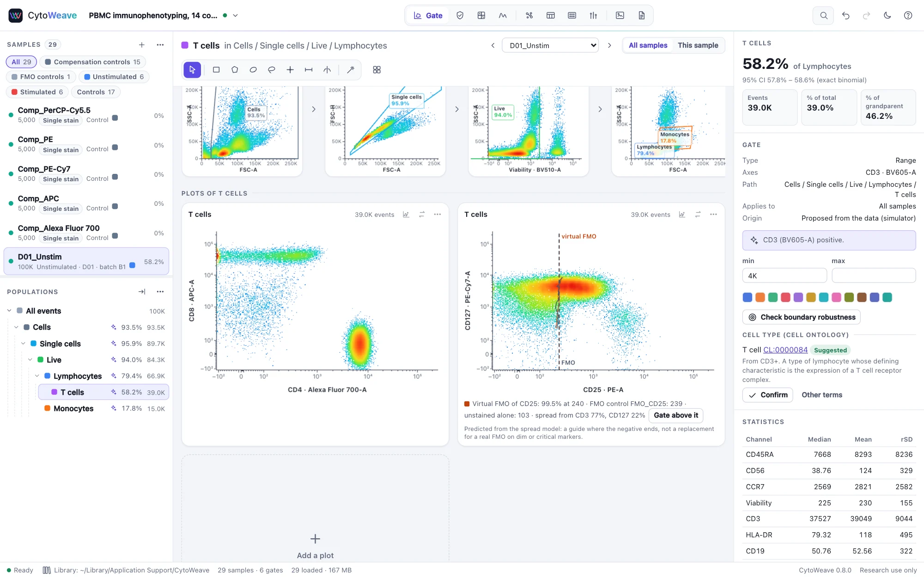Open CD8 plot more options menu
924x578 pixels.
pyautogui.click(x=438, y=215)
